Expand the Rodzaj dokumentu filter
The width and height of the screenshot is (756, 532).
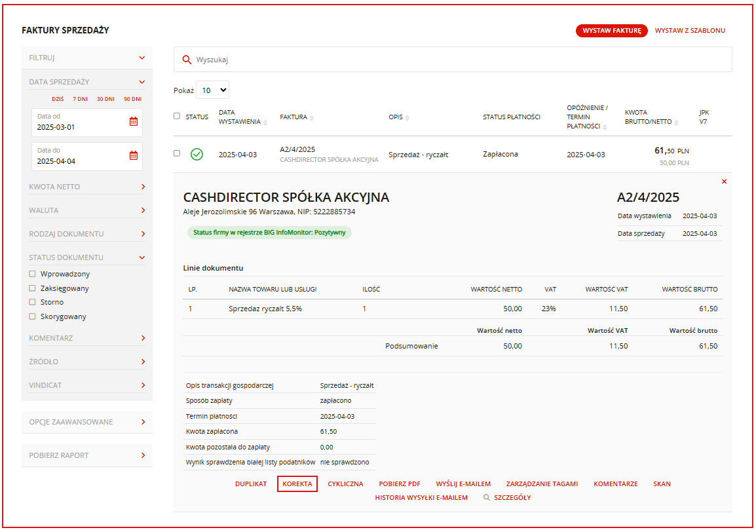click(143, 234)
